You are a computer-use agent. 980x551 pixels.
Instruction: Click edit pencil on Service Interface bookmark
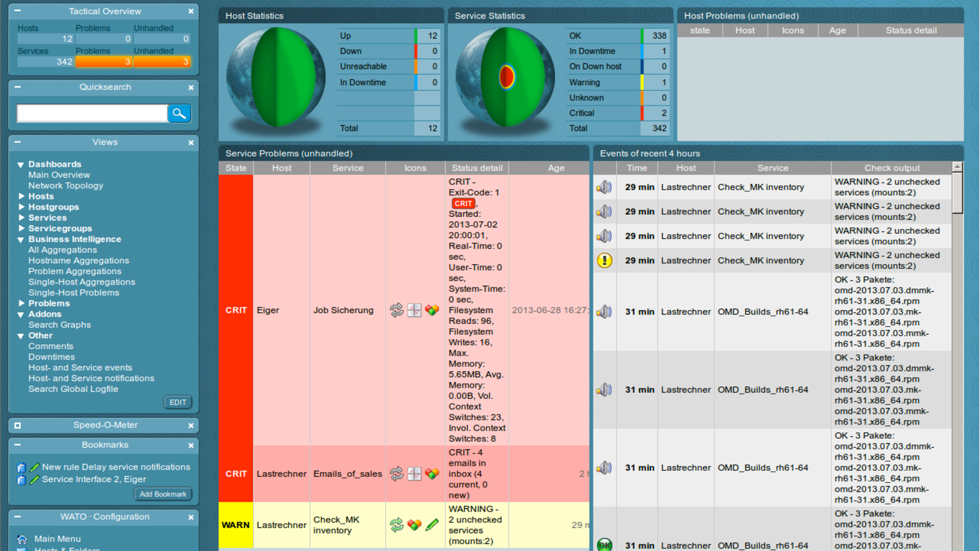point(34,479)
